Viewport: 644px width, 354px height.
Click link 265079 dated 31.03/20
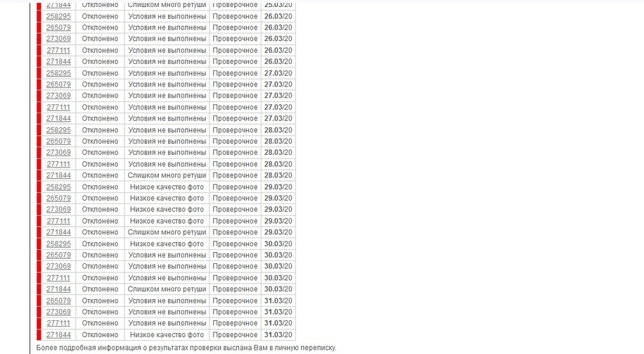click(x=58, y=301)
